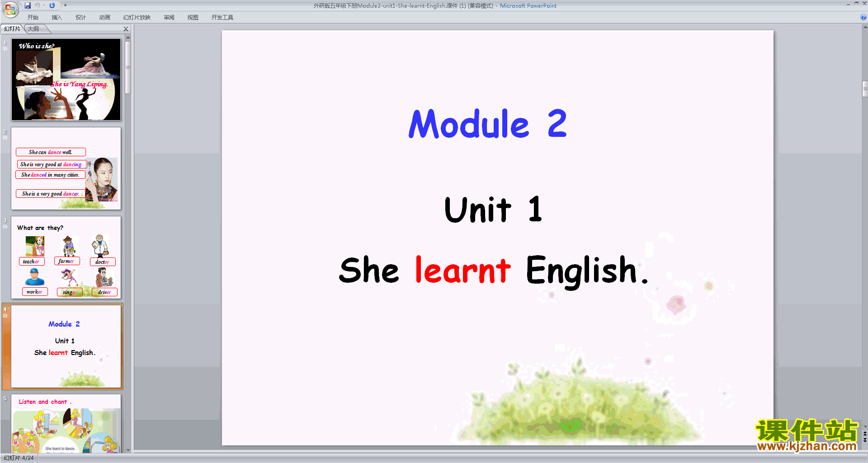Click animation star icon under slide number 4
The width and height of the screenshot is (868, 463).
pyautogui.click(x=5, y=316)
